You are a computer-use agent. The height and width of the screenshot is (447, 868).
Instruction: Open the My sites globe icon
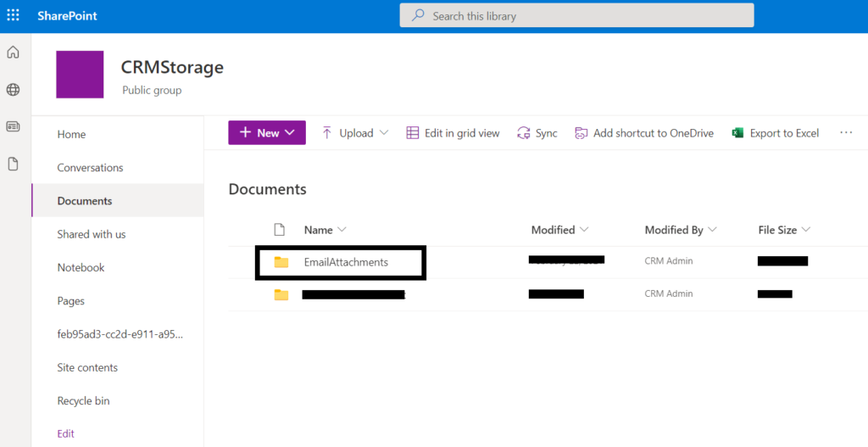click(13, 90)
